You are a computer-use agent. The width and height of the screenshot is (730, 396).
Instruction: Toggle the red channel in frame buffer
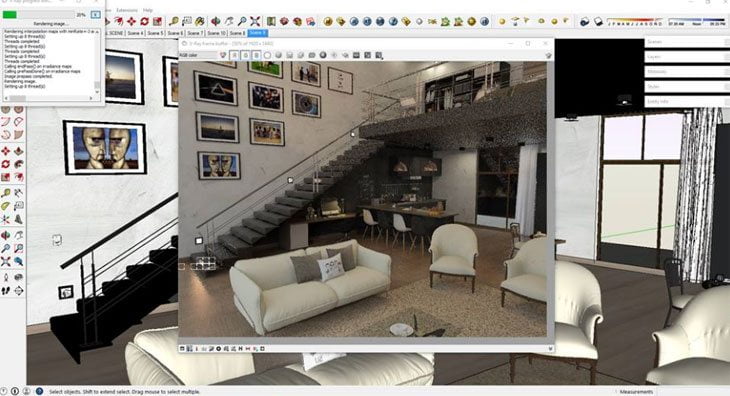[234, 55]
